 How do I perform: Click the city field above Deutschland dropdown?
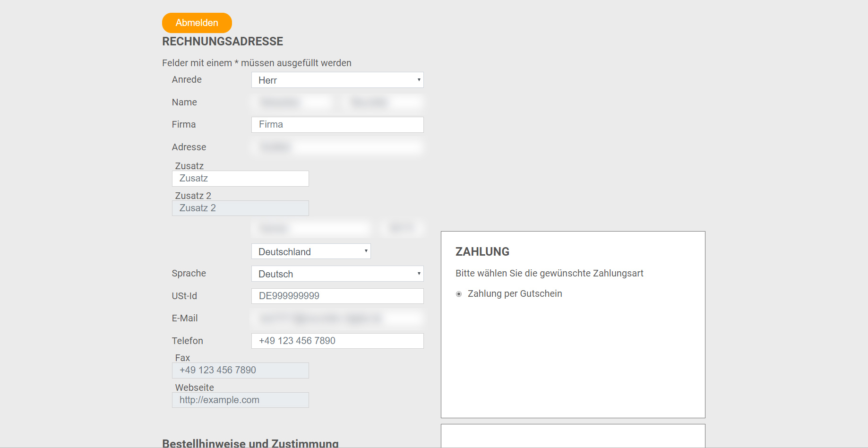coord(311,229)
